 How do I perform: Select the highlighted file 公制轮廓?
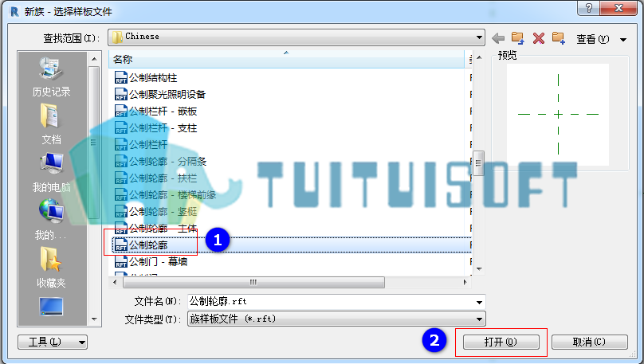point(148,245)
